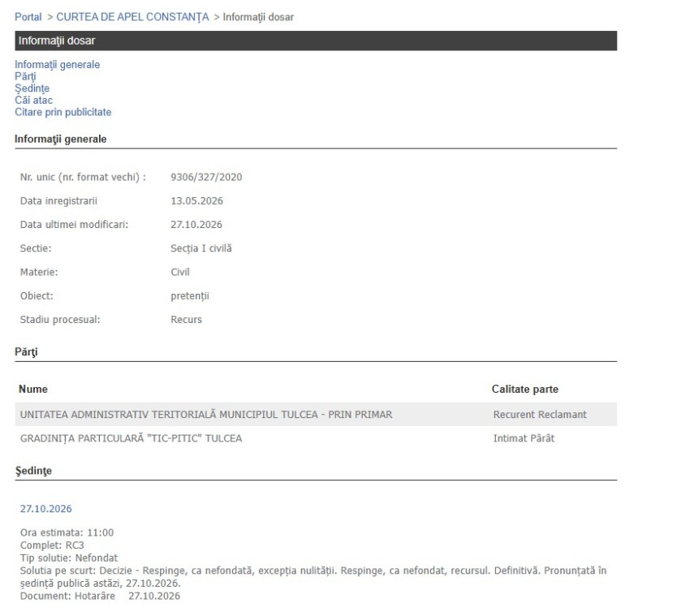Click the dark Informații dosar title bar
Viewport: 694px width, 616px height.
click(x=316, y=41)
